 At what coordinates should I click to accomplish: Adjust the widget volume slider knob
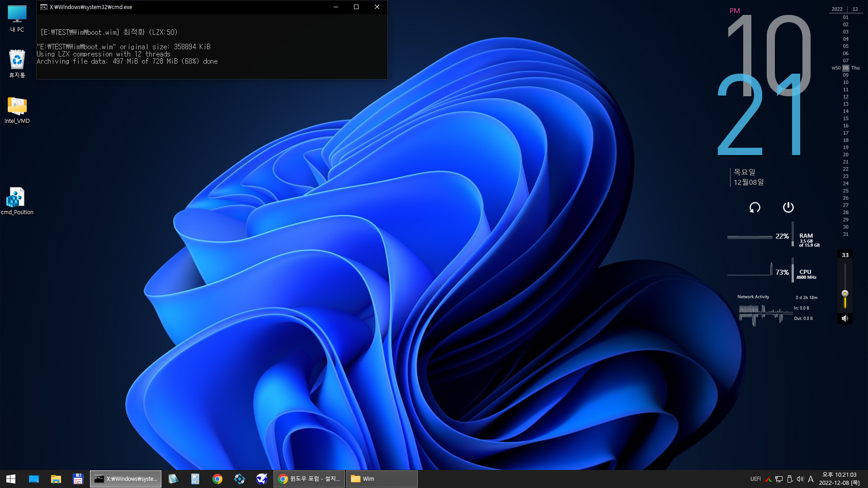pos(845,293)
